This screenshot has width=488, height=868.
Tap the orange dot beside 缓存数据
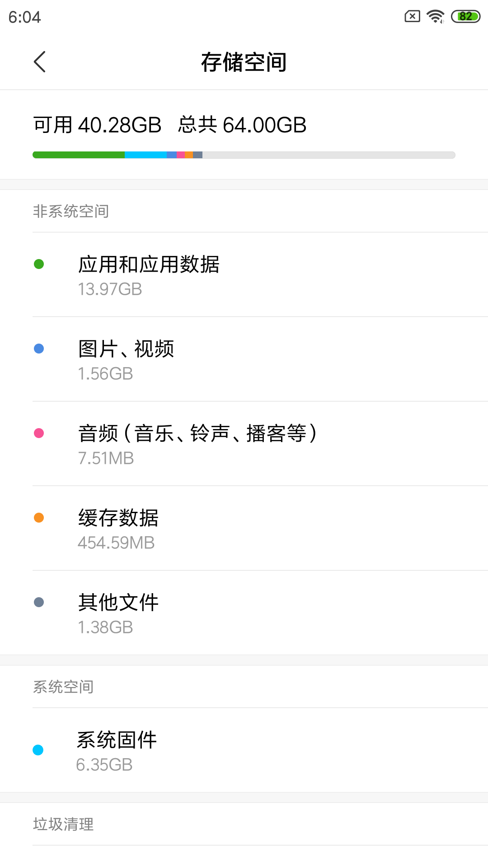tap(39, 518)
